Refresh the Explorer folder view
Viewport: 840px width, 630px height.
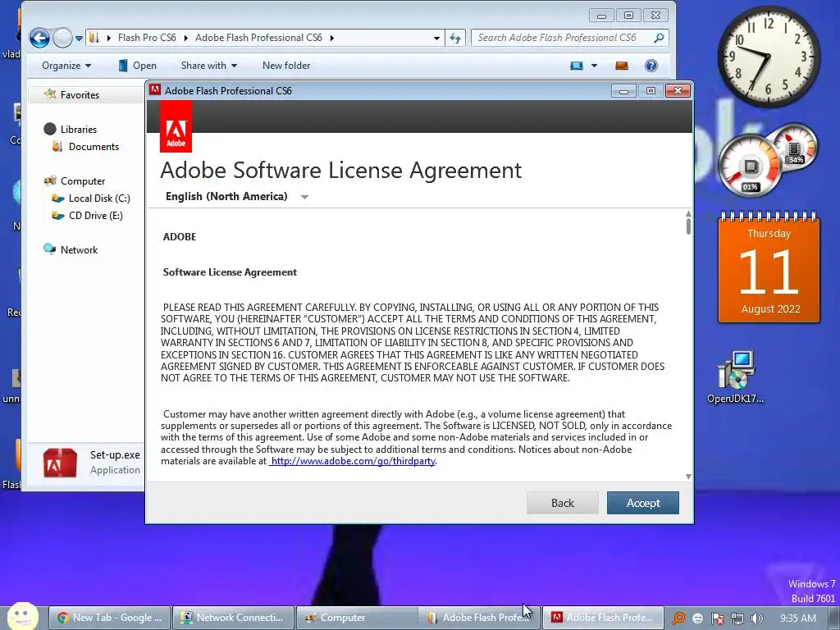click(x=455, y=38)
